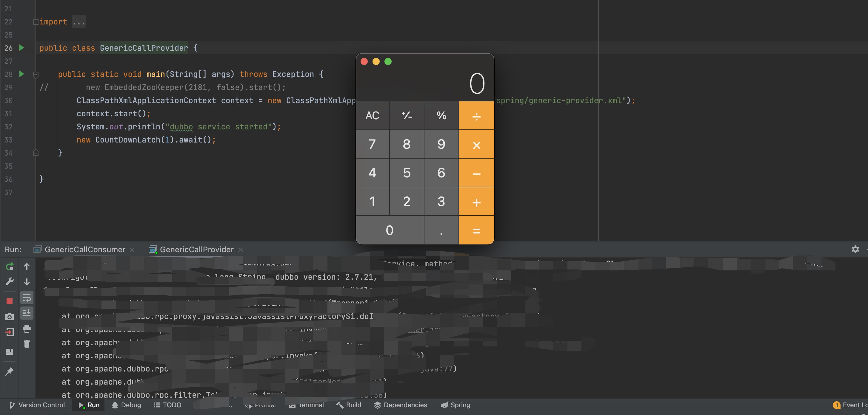Viewport: 868px width, 415px height.
Task: Open the Run tool window in the bottom bar
Action: [x=89, y=405]
